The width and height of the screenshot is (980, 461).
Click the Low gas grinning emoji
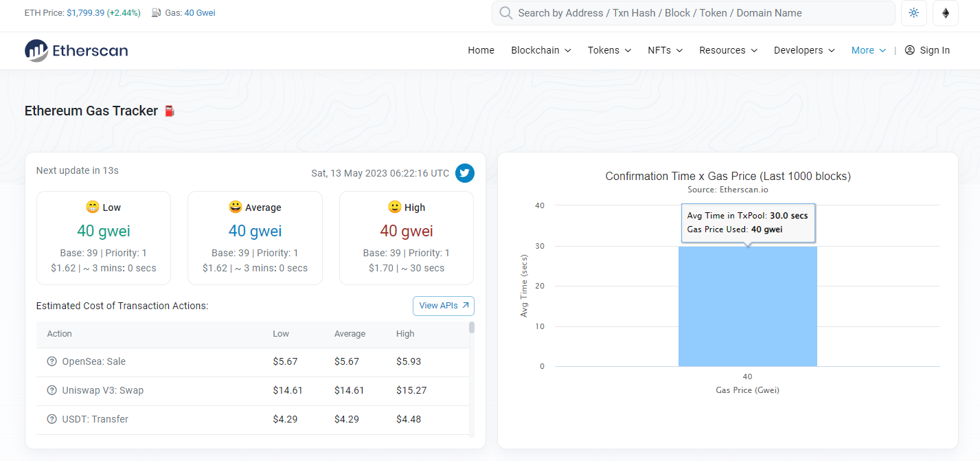(x=93, y=207)
